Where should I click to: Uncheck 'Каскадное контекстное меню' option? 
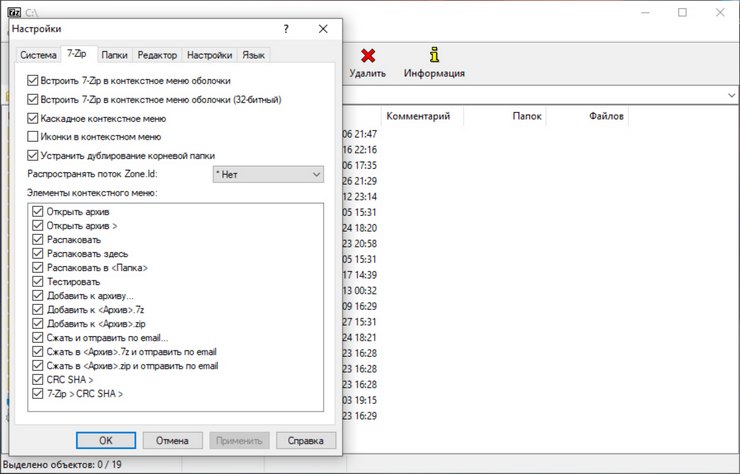[33, 118]
